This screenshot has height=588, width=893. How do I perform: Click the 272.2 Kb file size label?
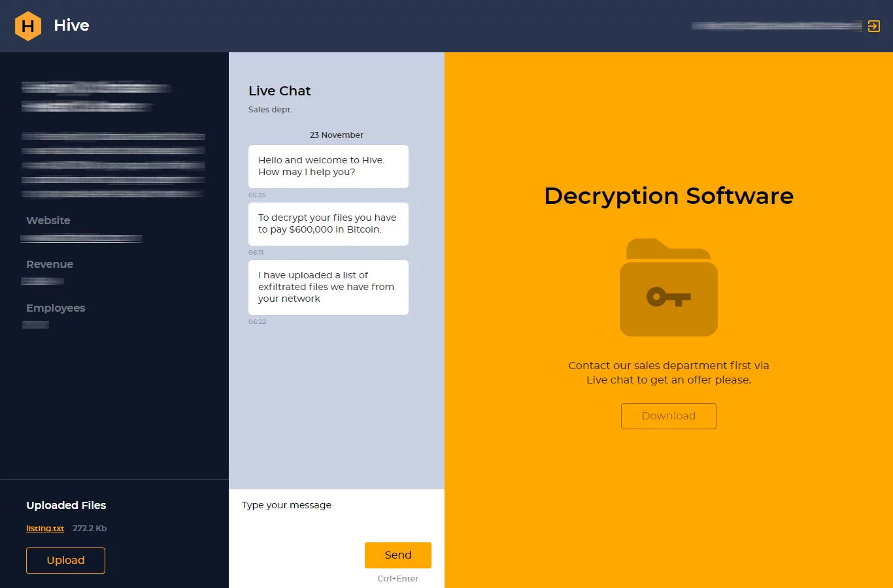90,528
